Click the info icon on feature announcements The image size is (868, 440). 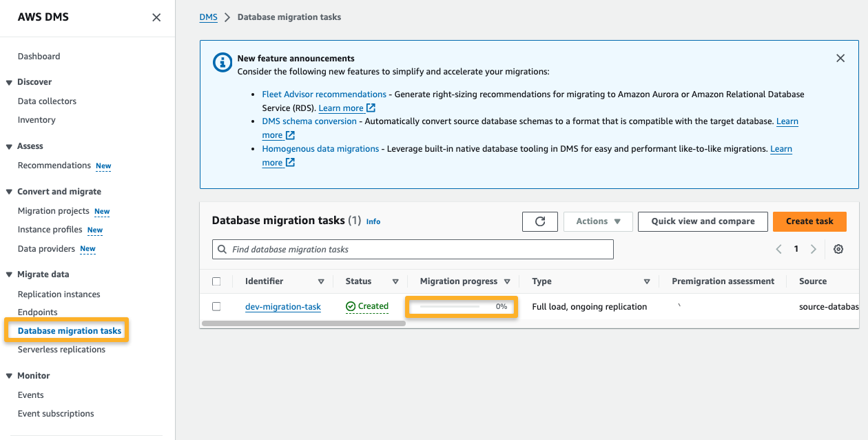point(222,62)
